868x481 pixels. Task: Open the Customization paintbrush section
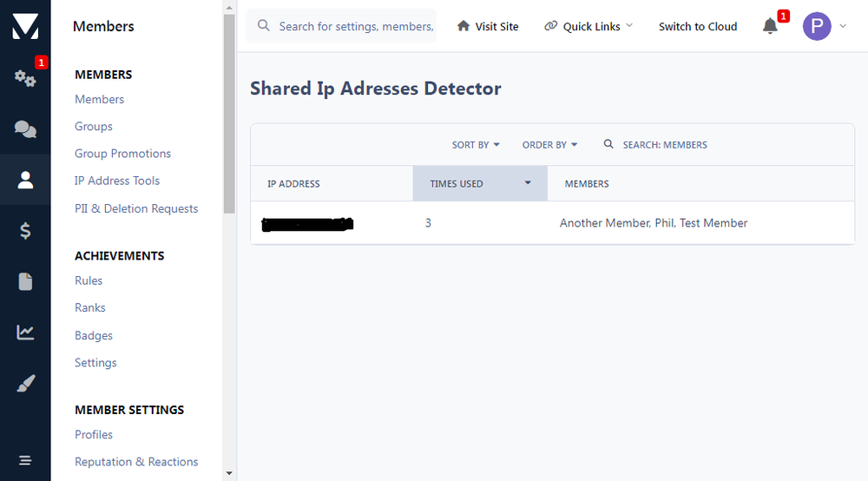point(25,384)
